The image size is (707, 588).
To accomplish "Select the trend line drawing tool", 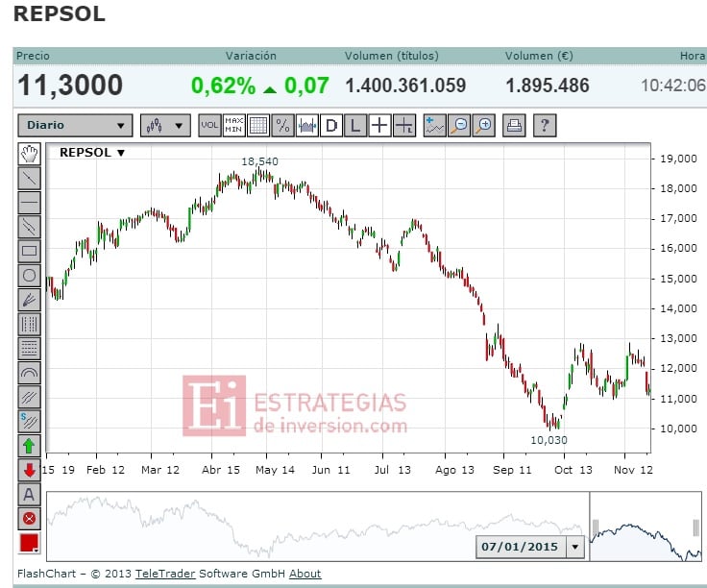I will pyautogui.click(x=30, y=178).
